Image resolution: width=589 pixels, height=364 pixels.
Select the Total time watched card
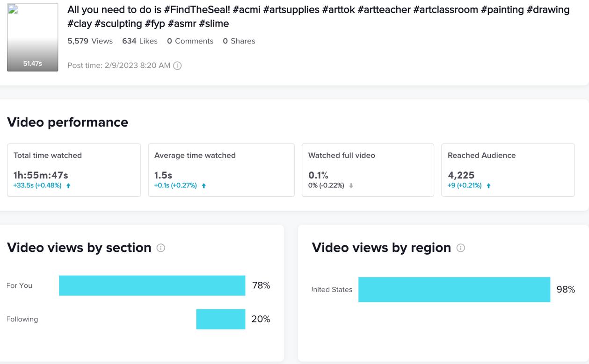tap(74, 170)
